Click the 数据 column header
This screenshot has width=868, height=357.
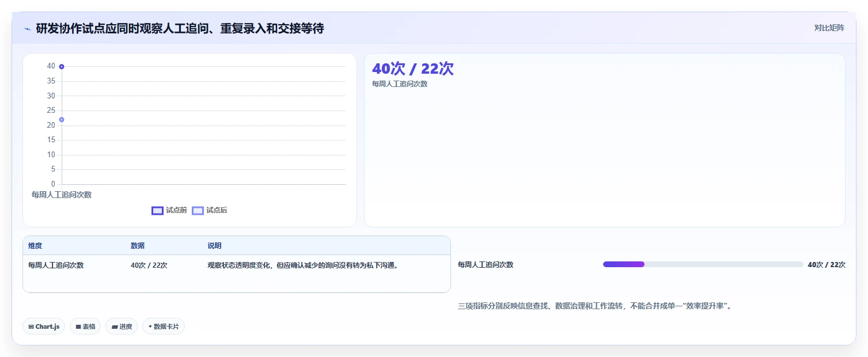pyautogui.click(x=138, y=246)
